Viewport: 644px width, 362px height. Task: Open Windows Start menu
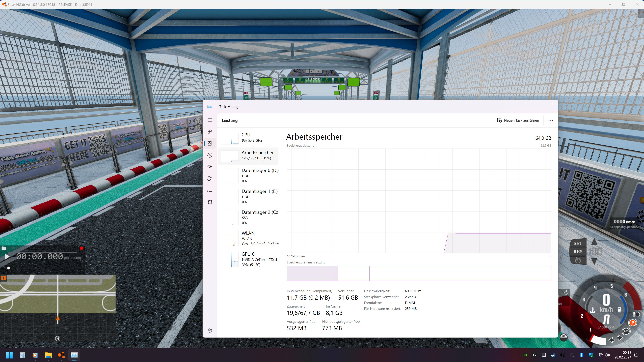(9, 355)
